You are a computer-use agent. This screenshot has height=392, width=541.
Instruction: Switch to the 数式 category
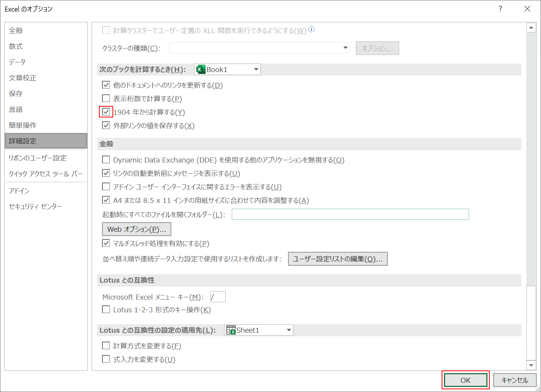tap(16, 46)
